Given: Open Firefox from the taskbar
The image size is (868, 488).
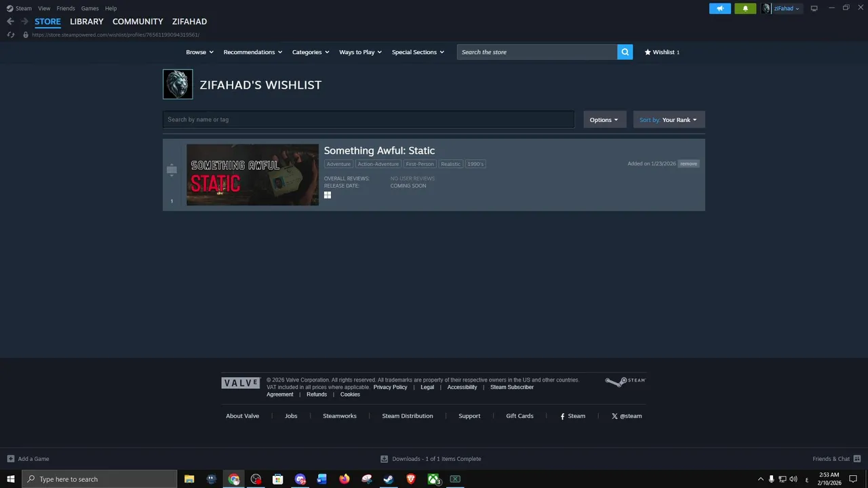Looking at the screenshot, I should (x=344, y=479).
